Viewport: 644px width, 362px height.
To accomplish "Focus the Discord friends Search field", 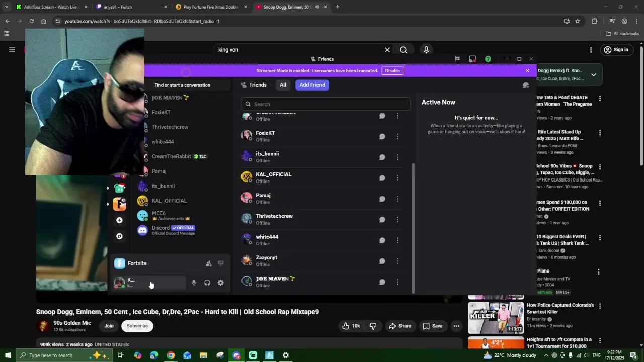I will click(x=326, y=104).
